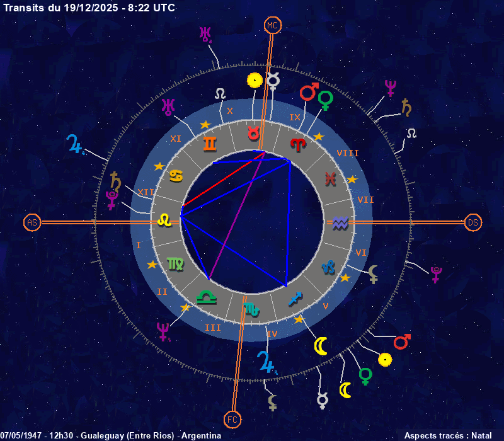Click the teal Scorpio zodiac sign

click(250, 309)
